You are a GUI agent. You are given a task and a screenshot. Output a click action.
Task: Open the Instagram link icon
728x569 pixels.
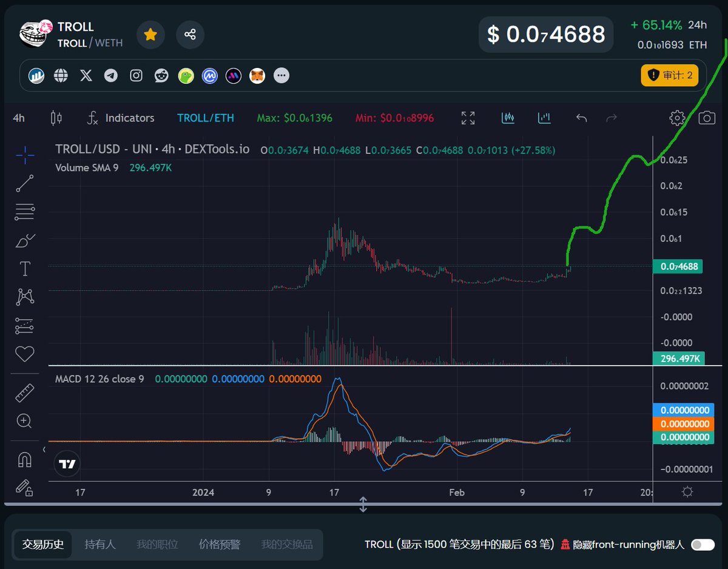136,76
